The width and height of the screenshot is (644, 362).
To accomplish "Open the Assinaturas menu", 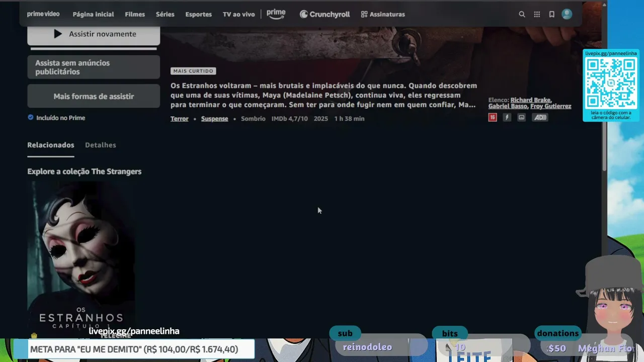I will (x=383, y=14).
